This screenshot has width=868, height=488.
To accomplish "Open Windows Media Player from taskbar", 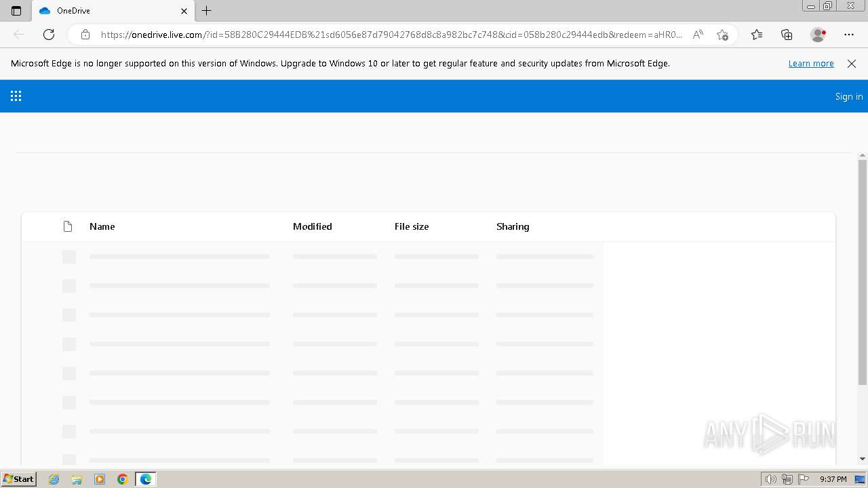I will coord(100,479).
